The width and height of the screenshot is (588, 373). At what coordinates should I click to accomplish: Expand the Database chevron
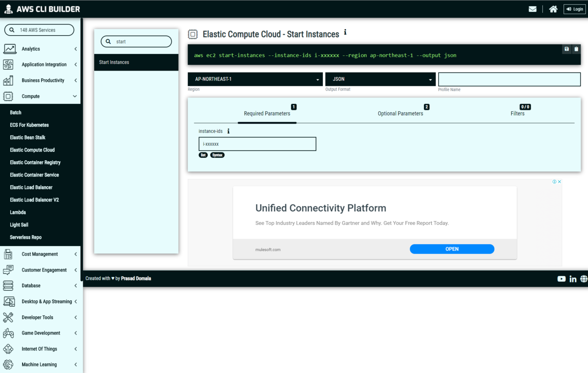coord(75,286)
